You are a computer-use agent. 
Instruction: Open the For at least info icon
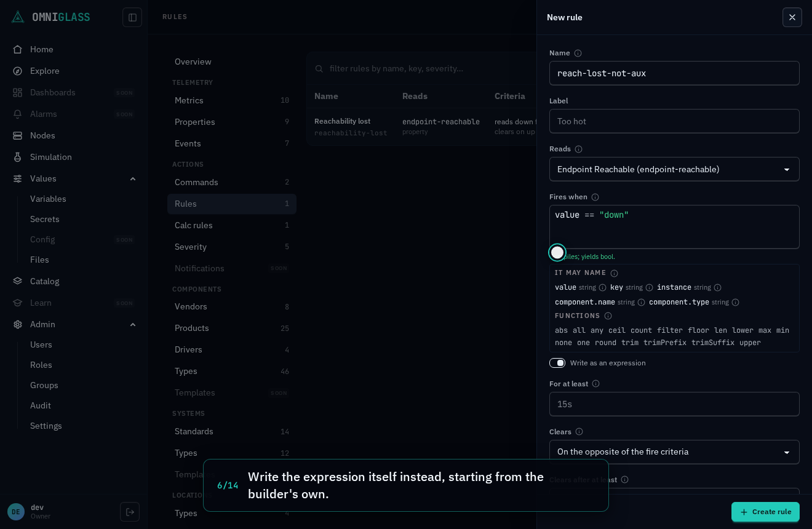pos(595,384)
